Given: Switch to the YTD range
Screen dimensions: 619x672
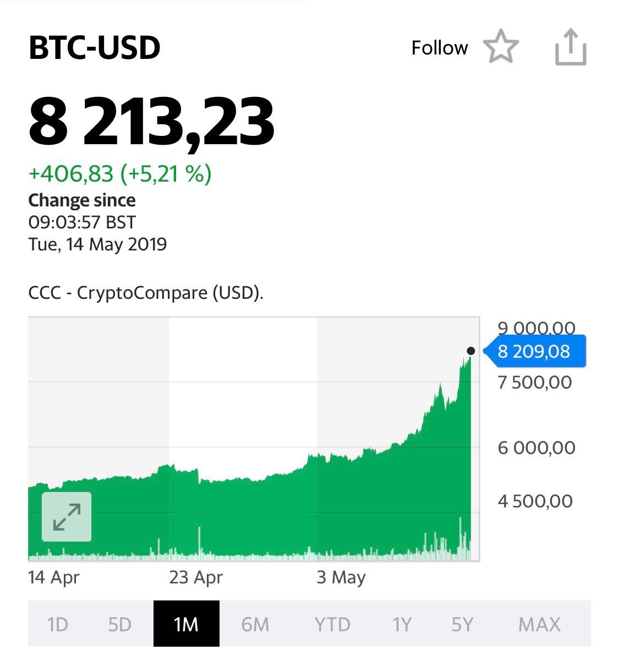Looking at the screenshot, I should tap(332, 624).
